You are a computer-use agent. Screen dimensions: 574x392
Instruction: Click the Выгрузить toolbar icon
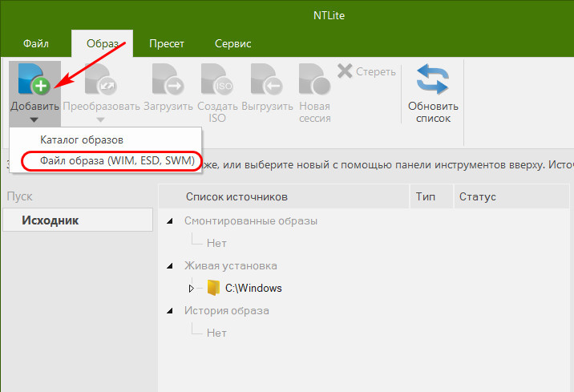[266, 79]
